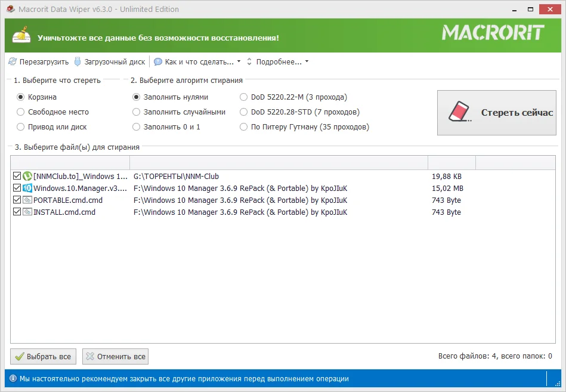Click the info icon in the status bar

[13, 379]
